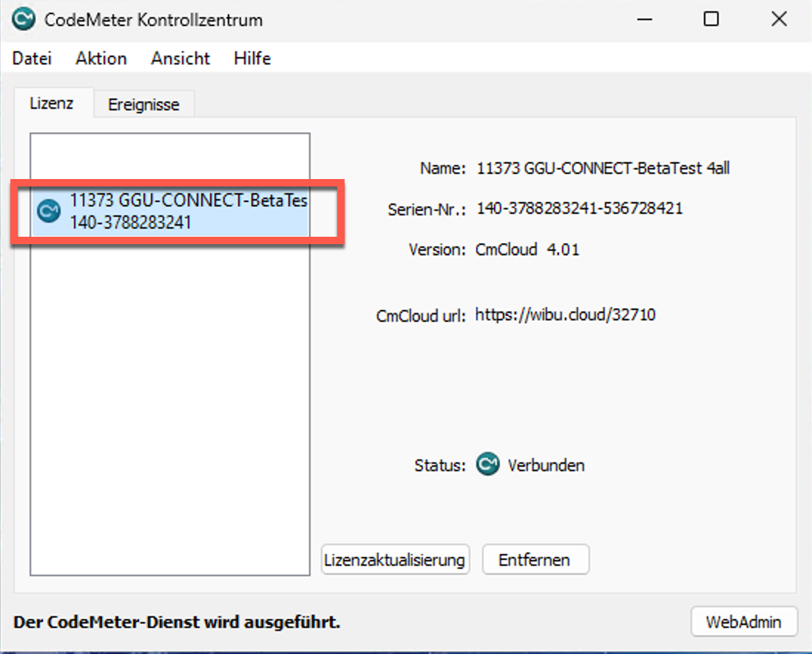Image resolution: width=812 pixels, height=654 pixels.
Task: Switch to the Ereignisse tab
Action: [143, 104]
